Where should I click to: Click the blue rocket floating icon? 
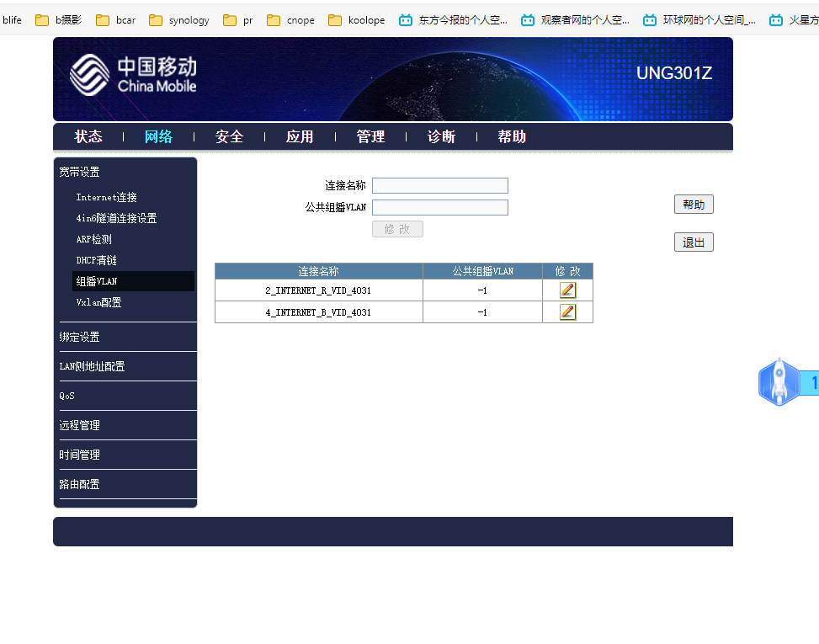coord(779,382)
